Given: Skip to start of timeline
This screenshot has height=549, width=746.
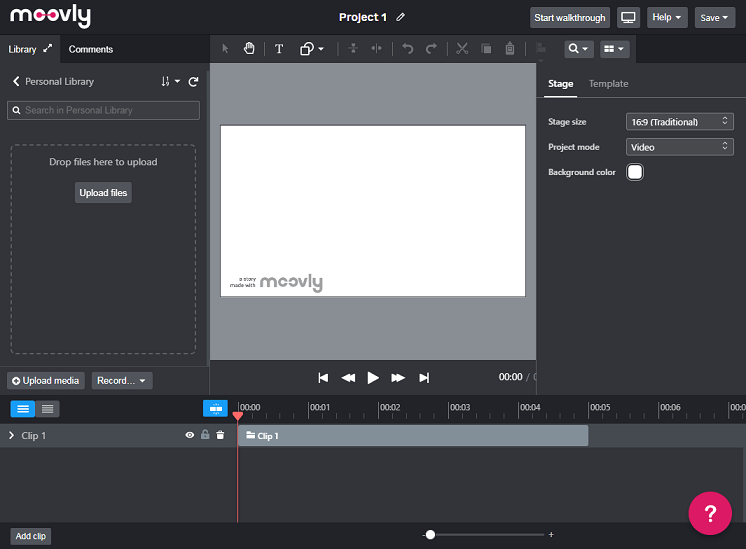Looking at the screenshot, I should 323,378.
